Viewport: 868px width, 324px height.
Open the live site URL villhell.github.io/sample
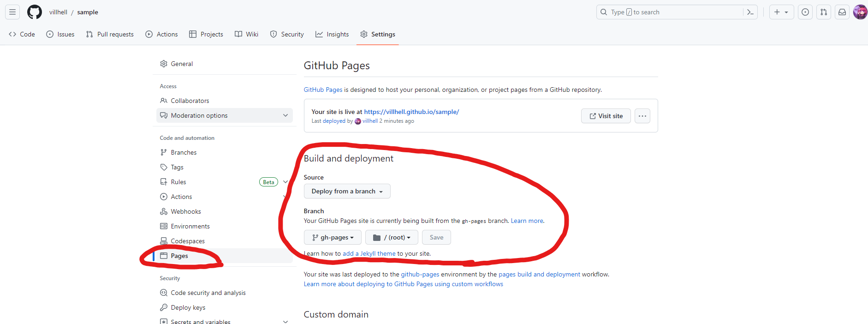pos(411,112)
